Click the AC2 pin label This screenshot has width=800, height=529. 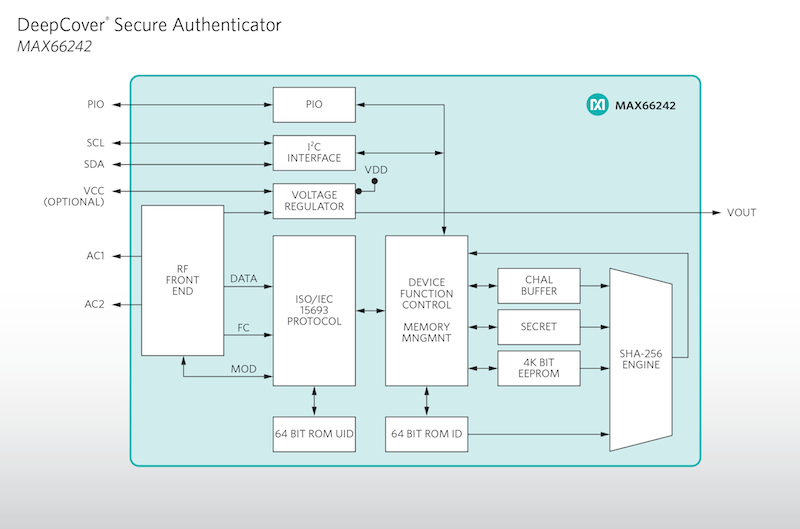point(94,304)
